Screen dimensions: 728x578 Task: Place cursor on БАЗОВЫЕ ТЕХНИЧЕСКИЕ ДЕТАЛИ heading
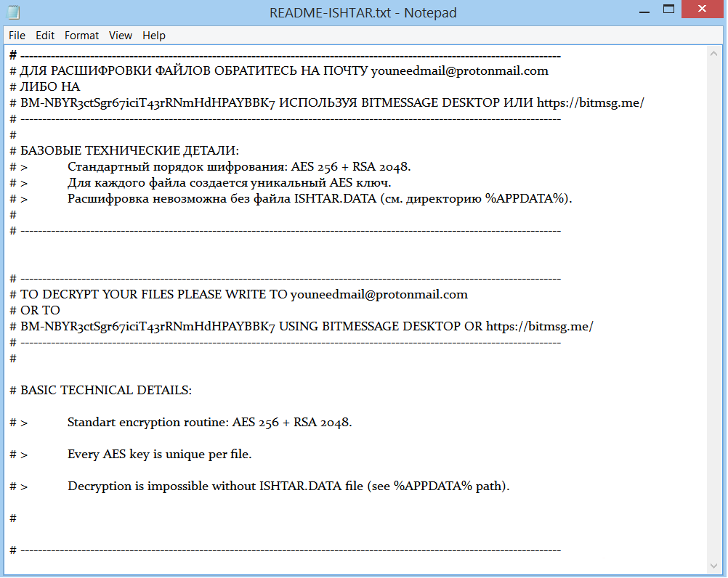pos(129,151)
